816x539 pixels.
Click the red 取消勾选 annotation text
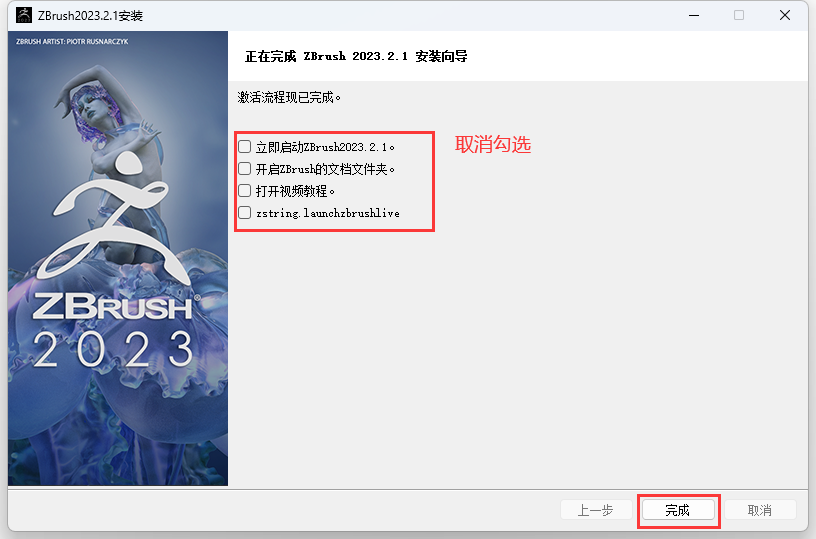493,144
